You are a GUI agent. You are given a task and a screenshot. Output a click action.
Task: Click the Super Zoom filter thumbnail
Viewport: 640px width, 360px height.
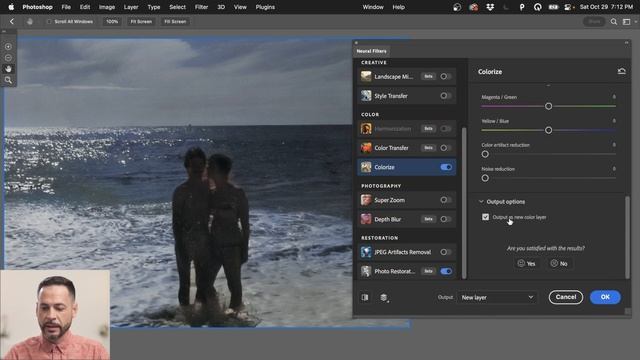[x=366, y=200]
